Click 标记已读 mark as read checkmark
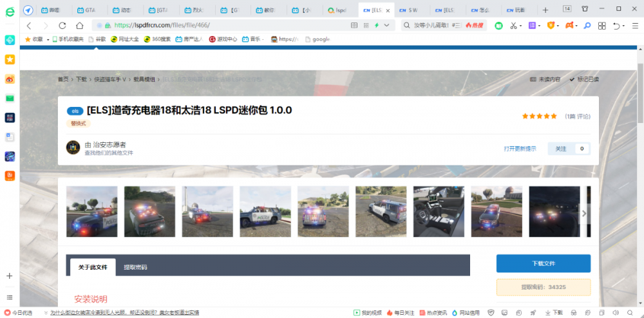 (584, 79)
